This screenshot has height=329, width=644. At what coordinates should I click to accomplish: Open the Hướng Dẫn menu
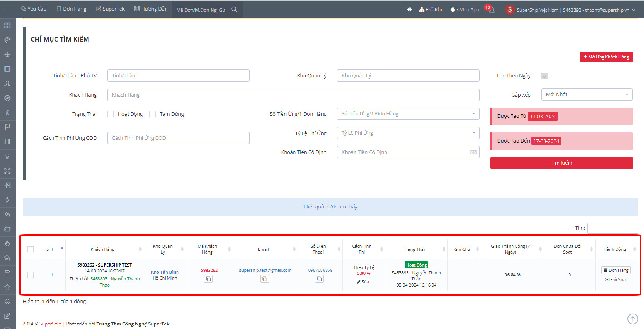point(151,9)
